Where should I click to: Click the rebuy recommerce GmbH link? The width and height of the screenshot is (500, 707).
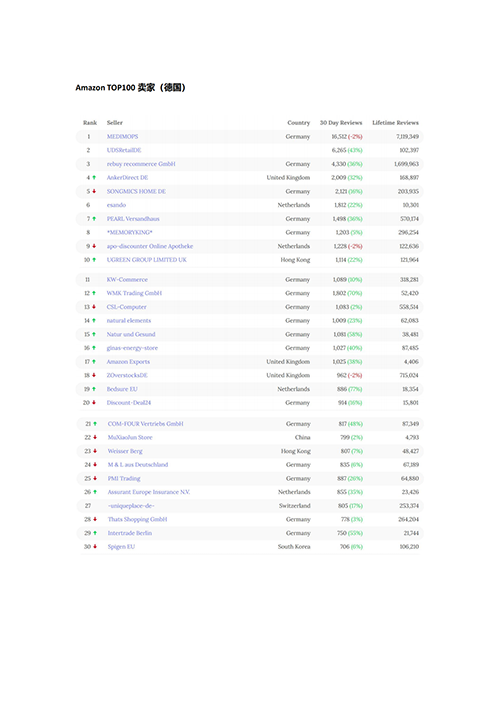point(141,164)
